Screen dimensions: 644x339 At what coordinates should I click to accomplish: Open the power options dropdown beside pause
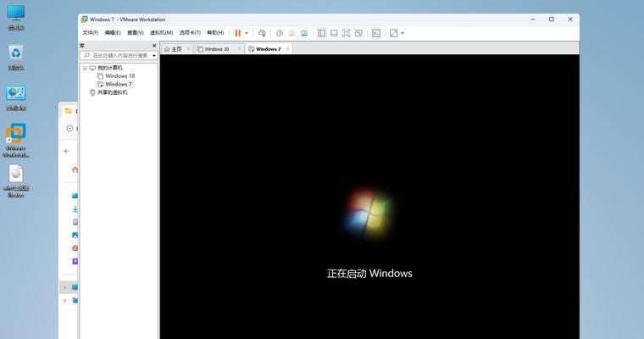(247, 33)
